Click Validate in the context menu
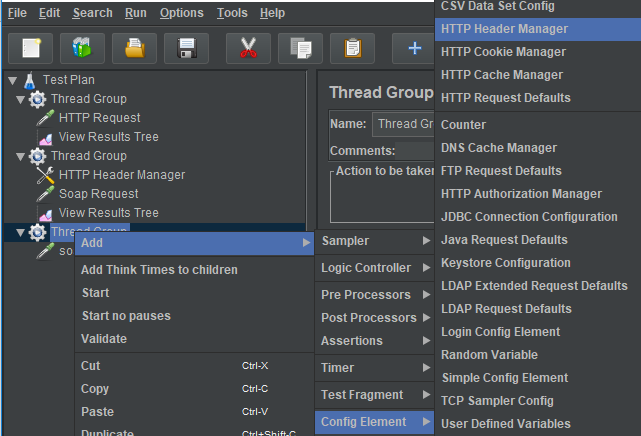 [194, 338]
